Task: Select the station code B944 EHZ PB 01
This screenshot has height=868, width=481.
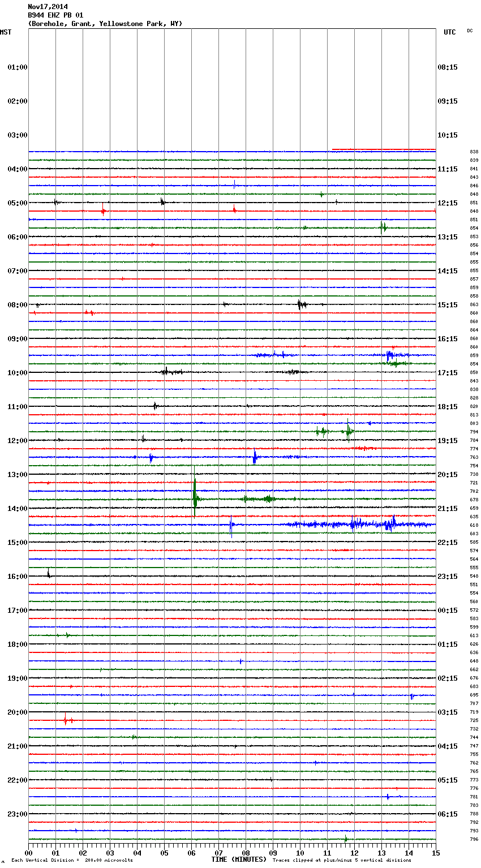Action: (x=55, y=15)
